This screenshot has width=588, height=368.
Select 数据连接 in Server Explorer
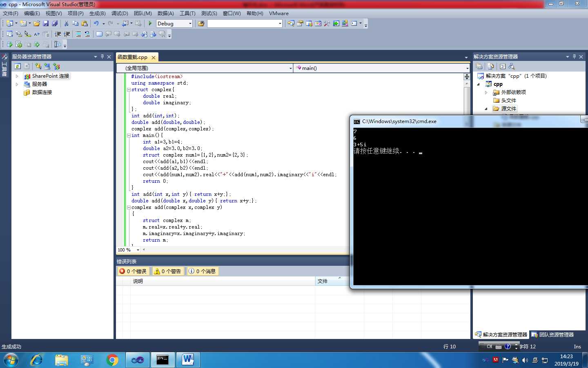pos(42,92)
